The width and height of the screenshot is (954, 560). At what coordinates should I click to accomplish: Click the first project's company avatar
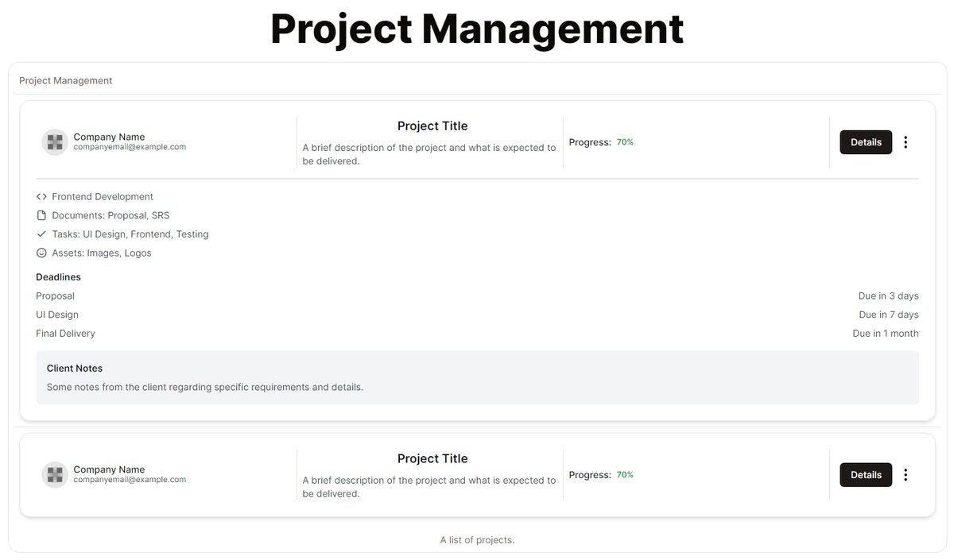coord(55,142)
